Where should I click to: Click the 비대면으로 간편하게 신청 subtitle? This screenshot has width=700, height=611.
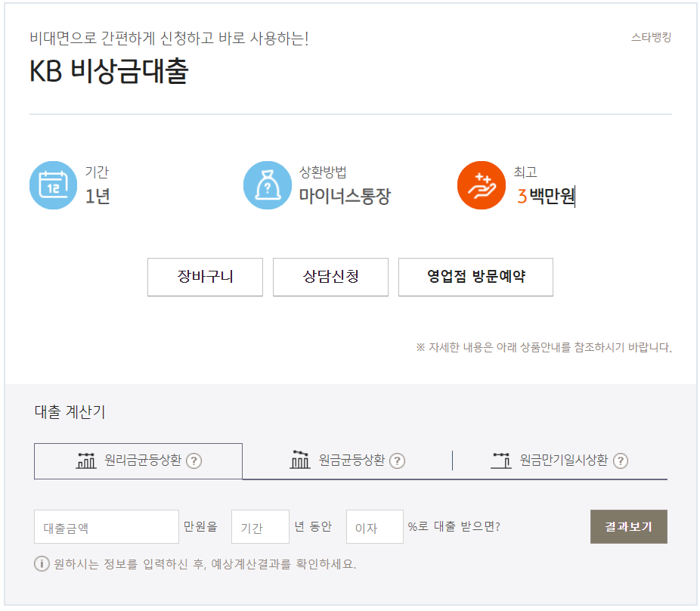(169, 38)
